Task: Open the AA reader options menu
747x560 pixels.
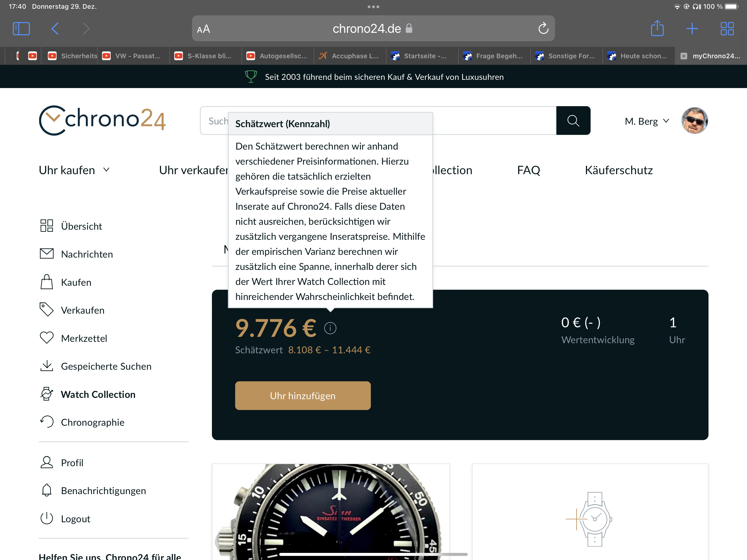Action: (204, 29)
